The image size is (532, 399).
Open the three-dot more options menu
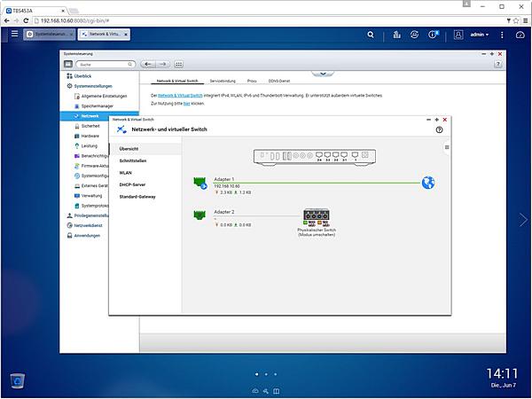click(502, 35)
